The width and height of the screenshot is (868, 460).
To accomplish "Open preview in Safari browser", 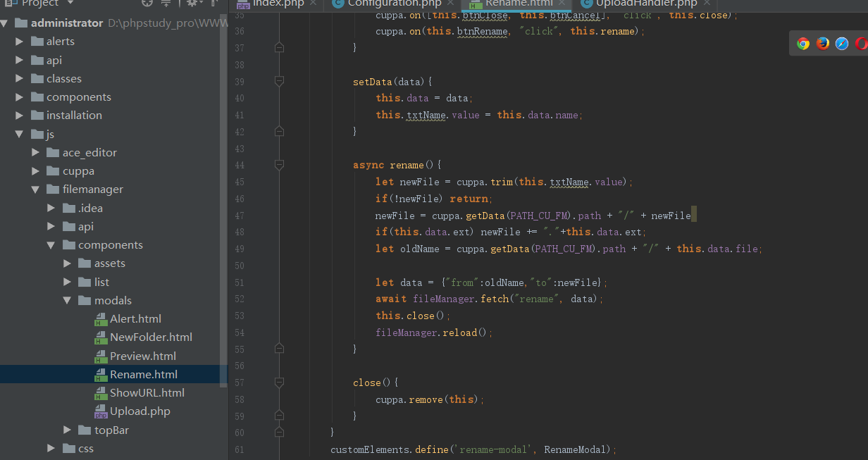I will click(x=842, y=44).
